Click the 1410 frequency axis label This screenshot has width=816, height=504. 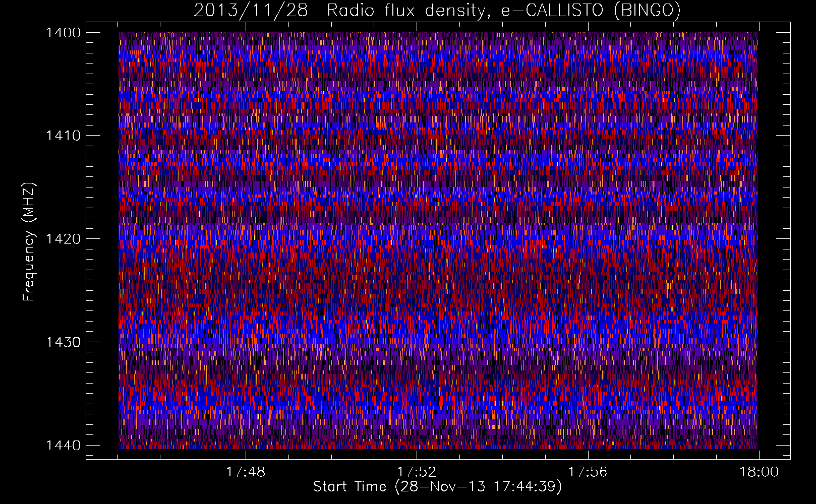tap(64, 136)
